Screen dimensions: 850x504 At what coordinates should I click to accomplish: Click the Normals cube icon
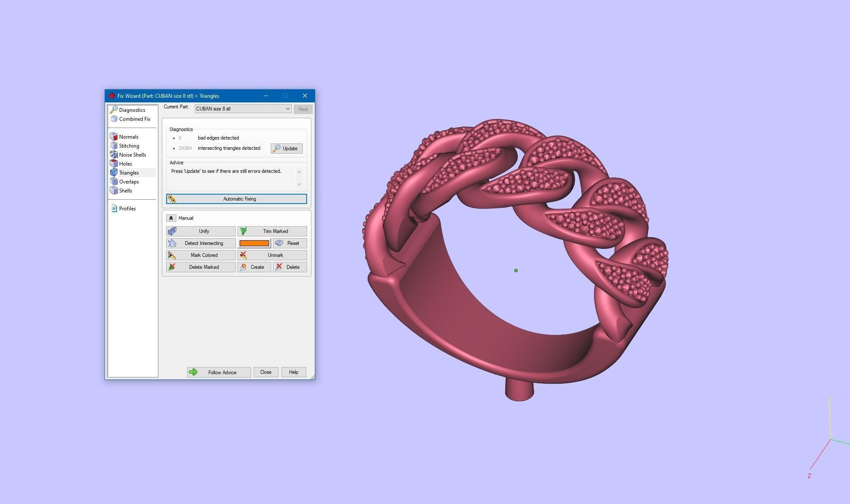(114, 137)
